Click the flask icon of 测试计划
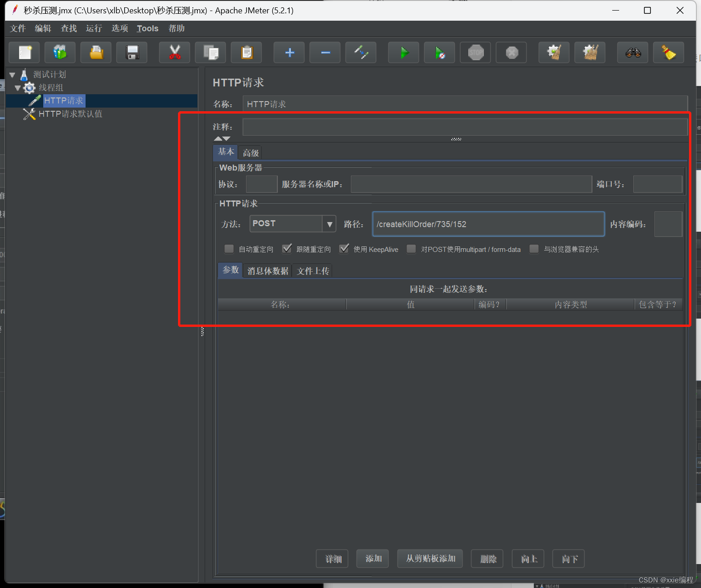This screenshot has width=701, height=588. (24, 74)
